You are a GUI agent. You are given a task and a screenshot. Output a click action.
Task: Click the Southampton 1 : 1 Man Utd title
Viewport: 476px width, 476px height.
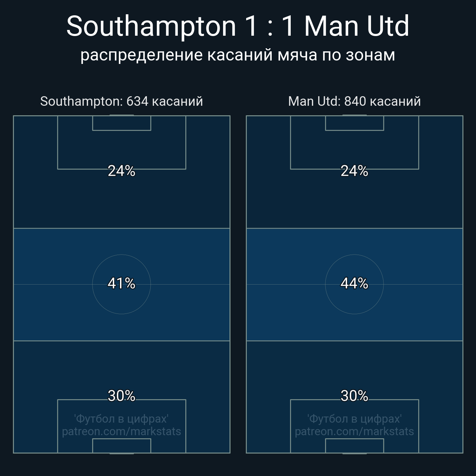(x=238, y=26)
